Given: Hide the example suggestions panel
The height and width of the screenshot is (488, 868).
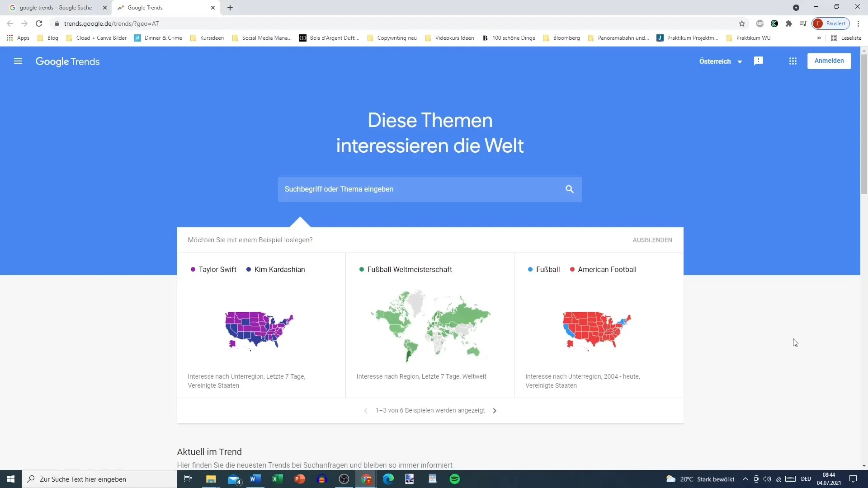Looking at the screenshot, I should pos(652,239).
